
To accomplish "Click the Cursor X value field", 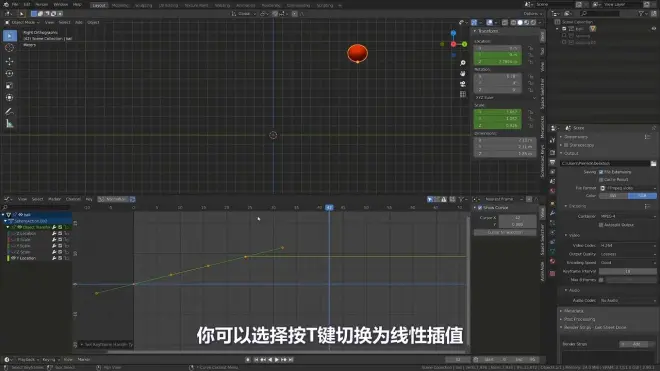I will point(517,218).
